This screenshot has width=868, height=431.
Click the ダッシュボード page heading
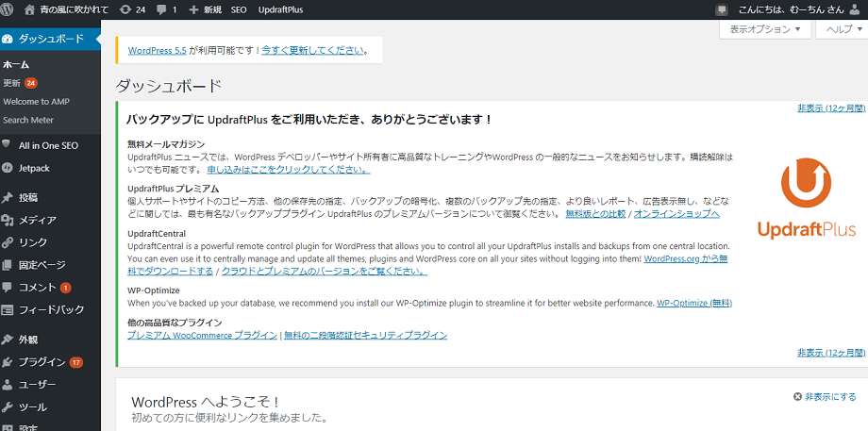click(169, 86)
